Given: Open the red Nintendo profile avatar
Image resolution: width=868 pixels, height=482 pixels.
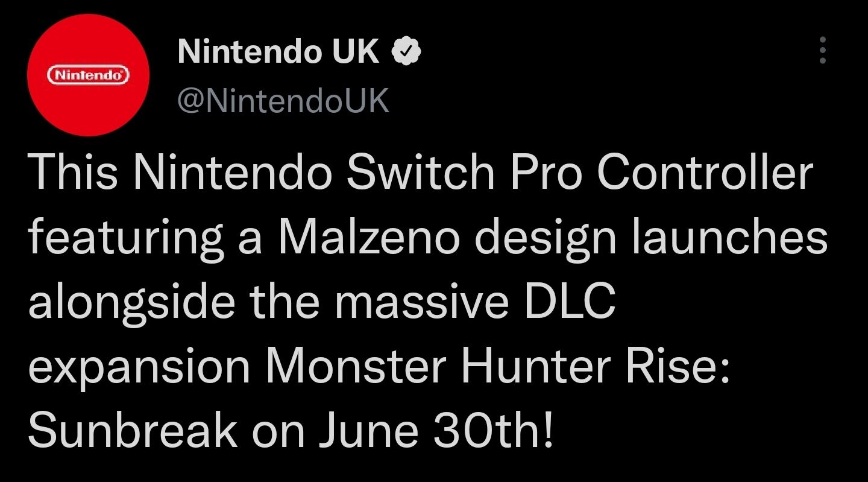Looking at the screenshot, I should [x=88, y=75].
